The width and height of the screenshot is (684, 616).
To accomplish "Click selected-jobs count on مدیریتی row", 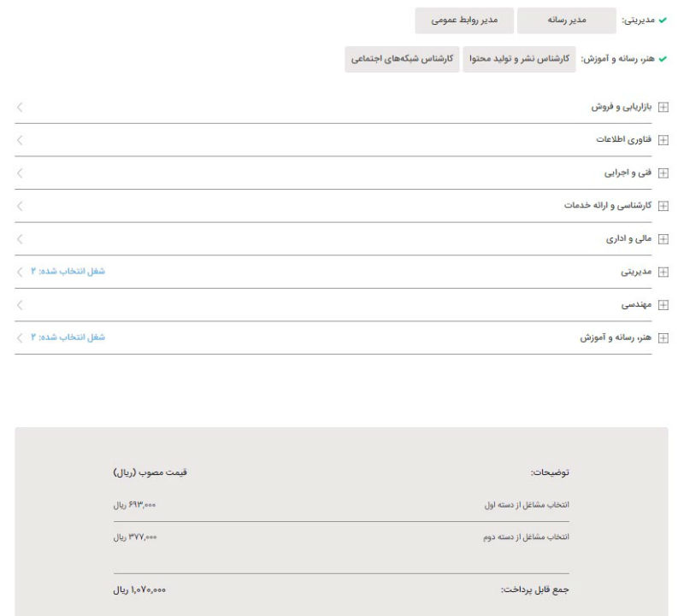I will (68, 271).
